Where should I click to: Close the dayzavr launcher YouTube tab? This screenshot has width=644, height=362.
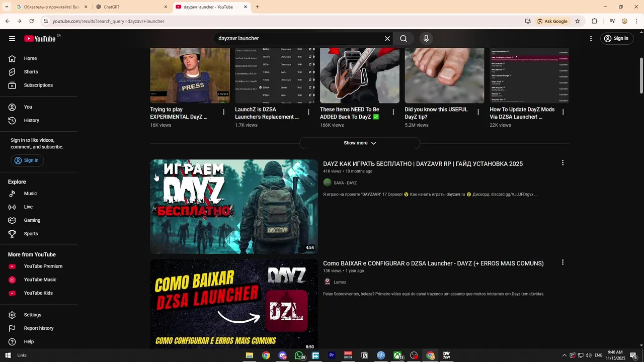click(246, 7)
